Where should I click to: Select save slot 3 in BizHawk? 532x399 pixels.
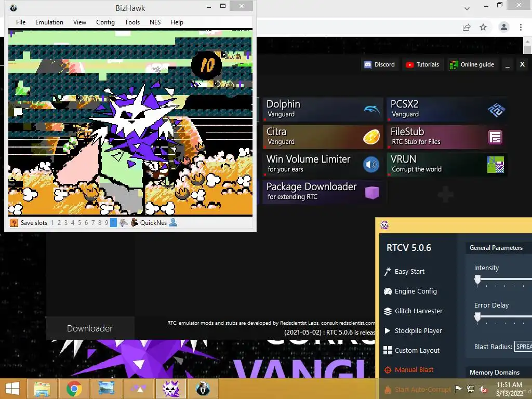[66, 223]
